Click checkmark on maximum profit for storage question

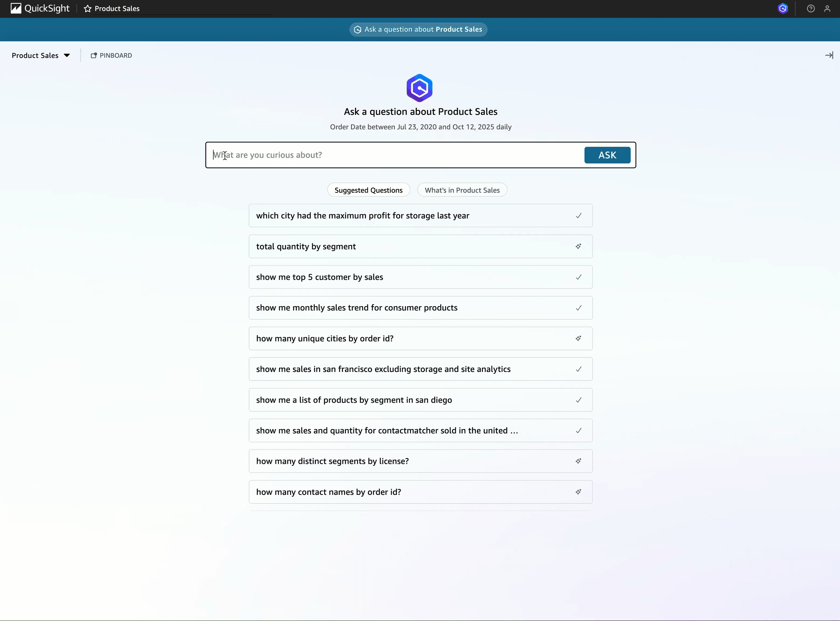pyautogui.click(x=578, y=215)
